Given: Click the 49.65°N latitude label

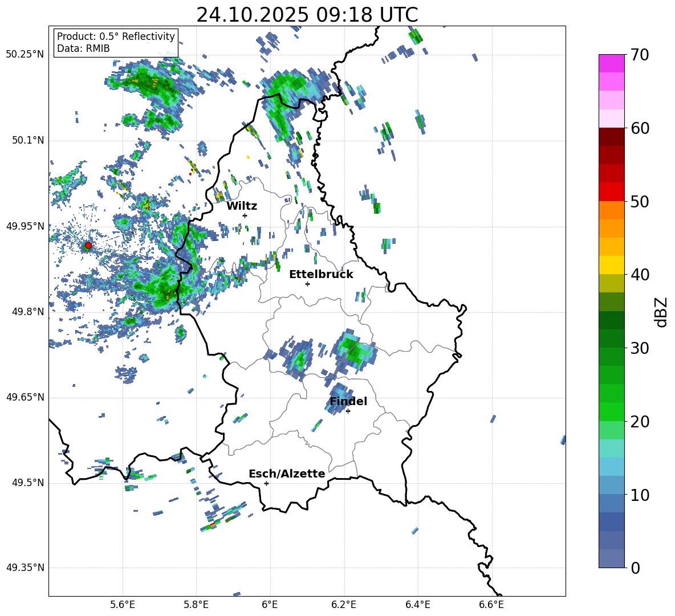Looking at the screenshot, I should (25, 397).
